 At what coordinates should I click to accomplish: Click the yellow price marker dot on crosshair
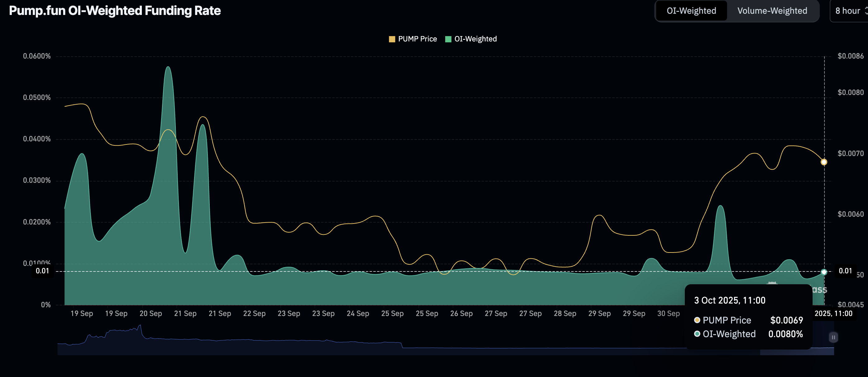(824, 162)
